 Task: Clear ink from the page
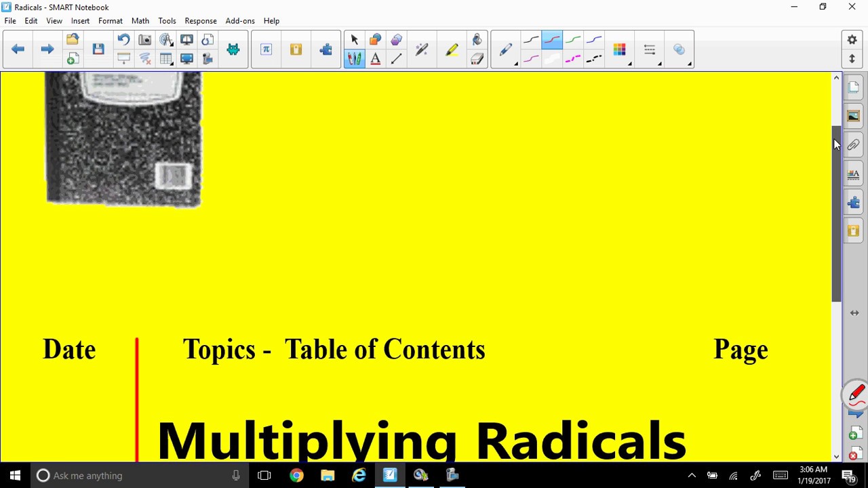144,59
